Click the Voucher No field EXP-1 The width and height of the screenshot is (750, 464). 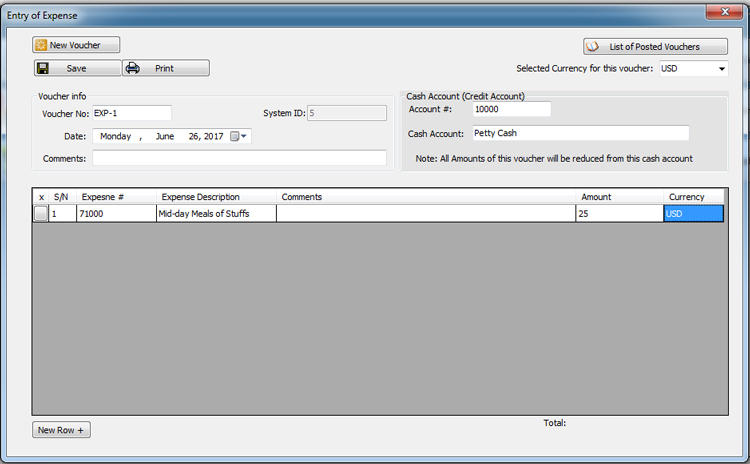point(132,113)
